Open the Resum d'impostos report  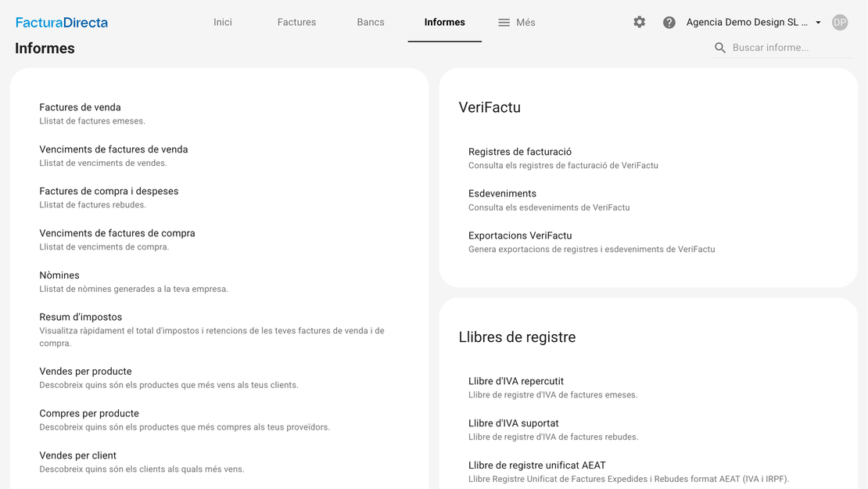pyautogui.click(x=81, y=317)
